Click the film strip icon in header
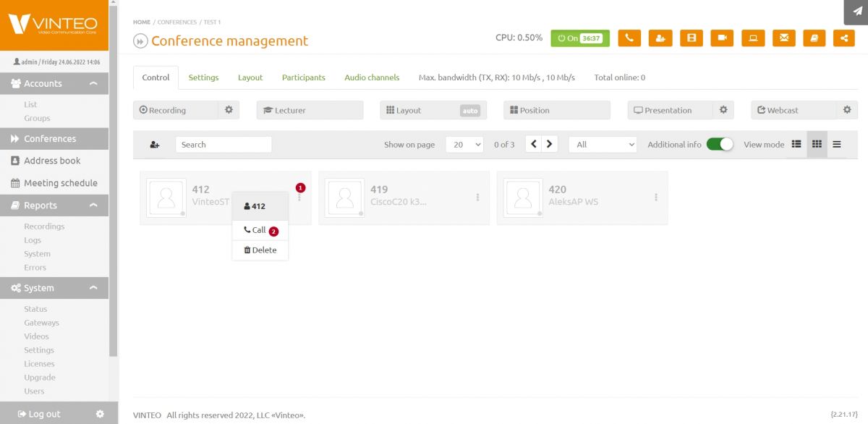868x424 pixels. [x=691, y=38]
